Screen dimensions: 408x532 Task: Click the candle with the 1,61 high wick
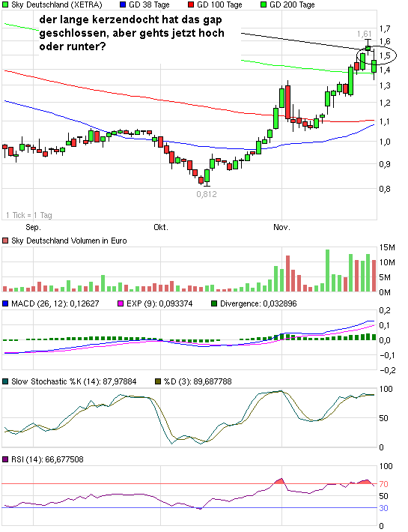368,48
